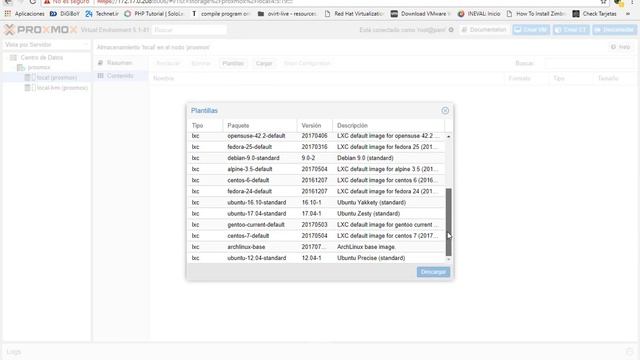640x360 pixels.
Task: Select archlinux-base template row
Action: pyautogui.click(x=316, y=247)
